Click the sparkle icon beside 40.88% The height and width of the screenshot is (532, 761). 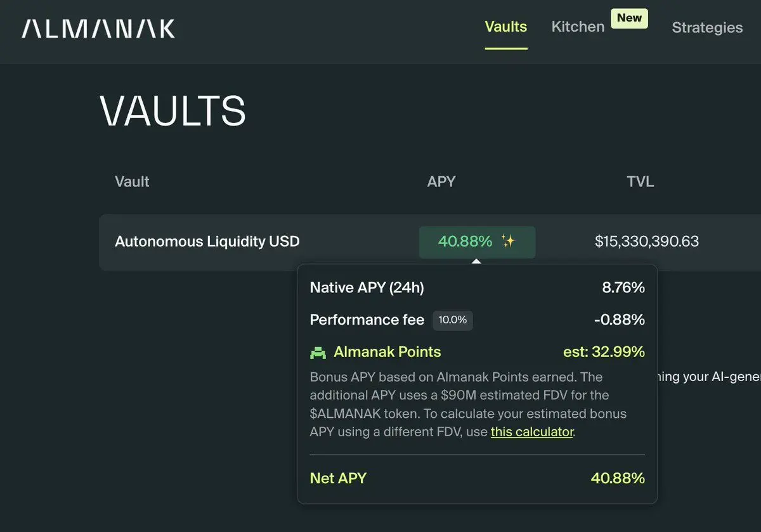click(508, 241)
